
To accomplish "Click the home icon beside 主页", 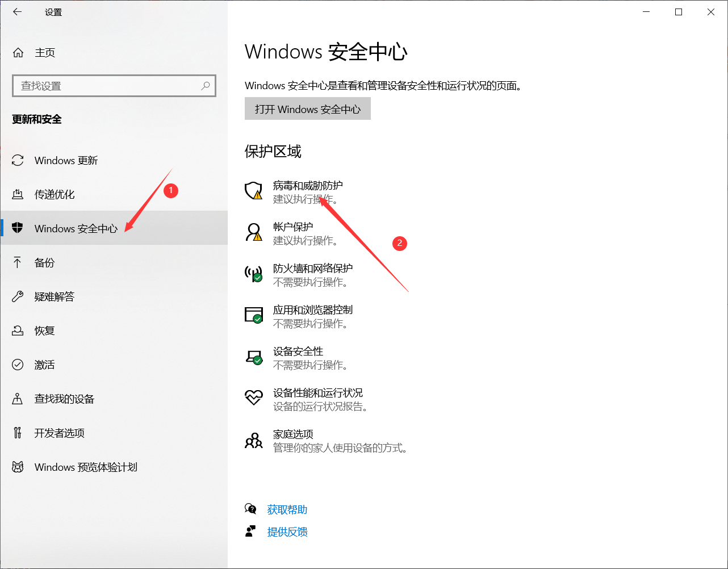I will (18, 53).
